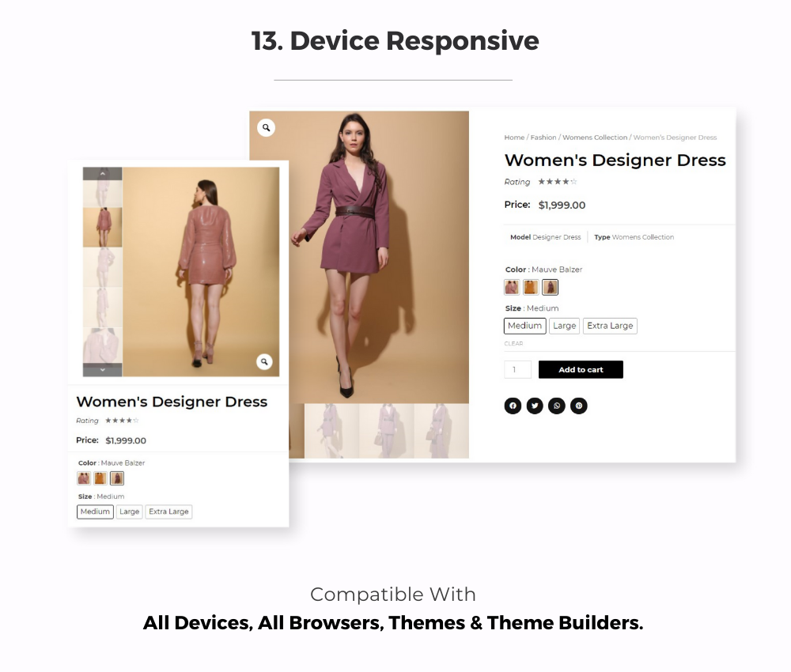Click the zoom magnifier icon on large product image

point(266,127)
